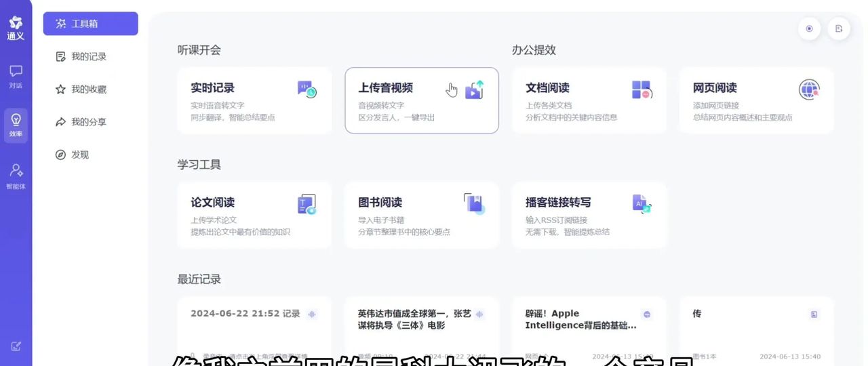Click the 论文阅读 paper icon

307,204
